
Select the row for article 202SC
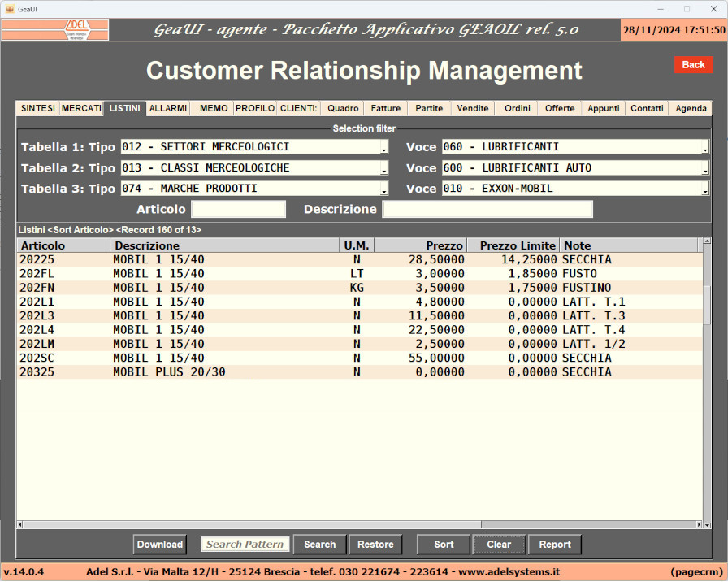tap(360, 358)
